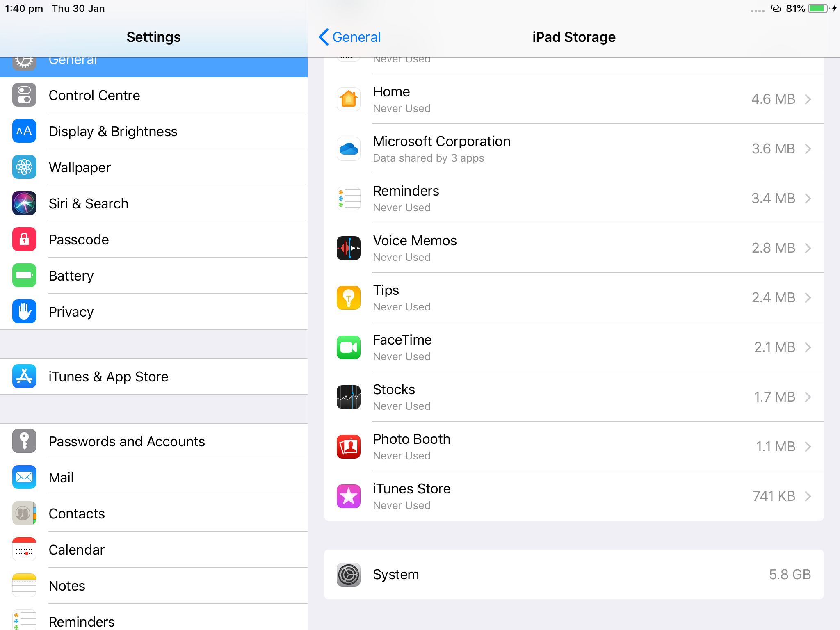The image size is (840, 630).
Task: Tap the FaceTime camera icon
Action: click(x=348, y=347)
